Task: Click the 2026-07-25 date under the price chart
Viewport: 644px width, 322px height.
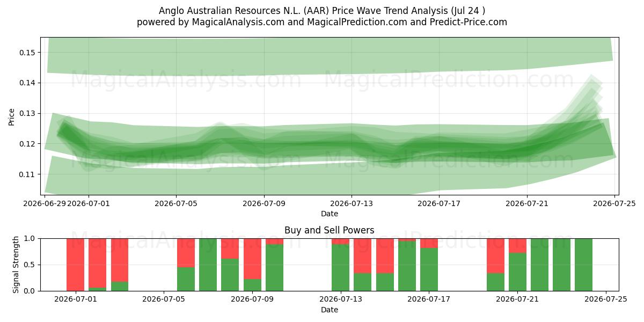Action: coord(614,203)
